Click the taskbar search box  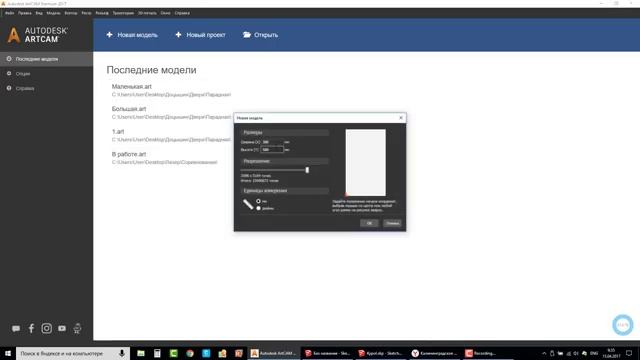click(x=73, y=353)
